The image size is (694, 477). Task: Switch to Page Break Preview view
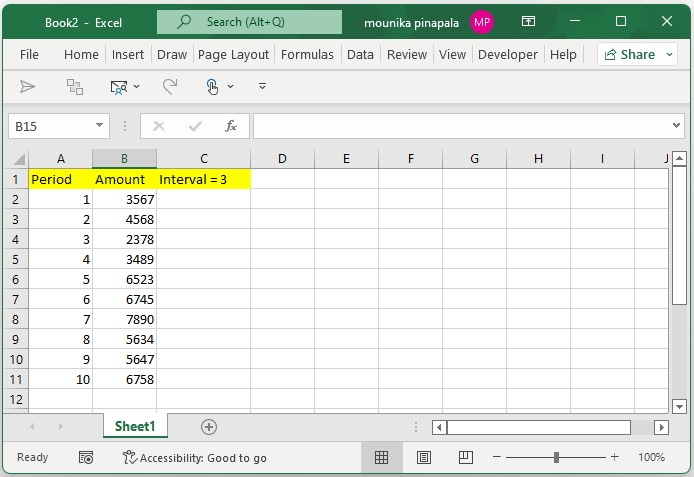[x=465, y=457]
